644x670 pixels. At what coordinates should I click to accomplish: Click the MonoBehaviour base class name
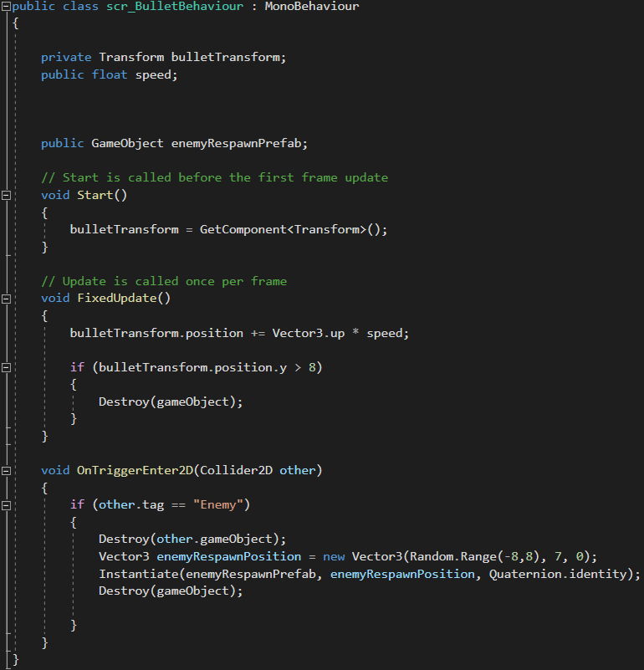(x=311, y=7)
